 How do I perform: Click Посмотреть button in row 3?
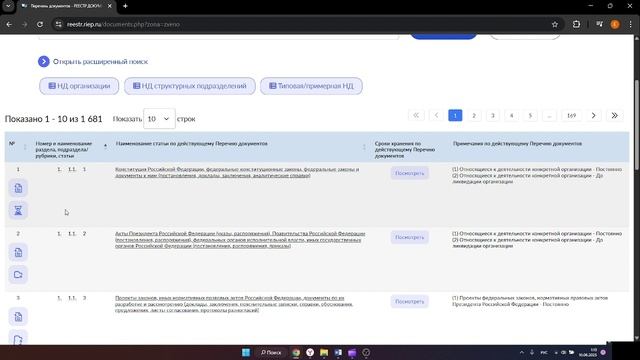click(x=409, y=301)
